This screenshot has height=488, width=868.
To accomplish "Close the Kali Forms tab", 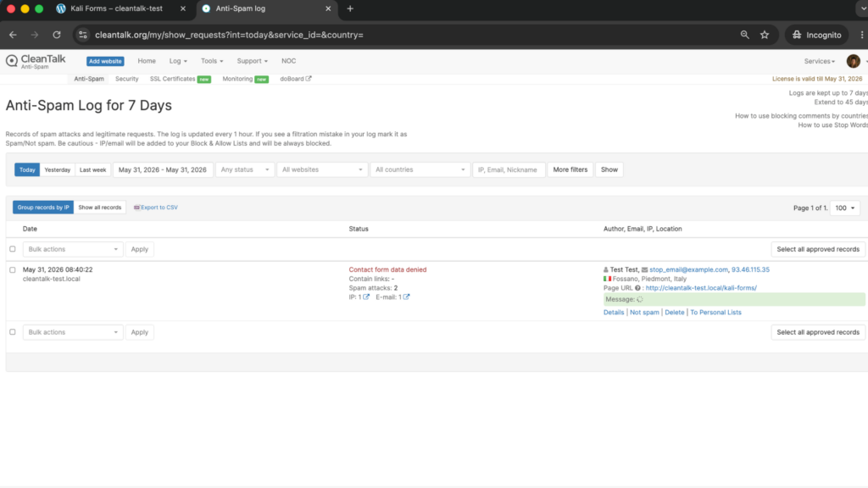I will point(183,8).
